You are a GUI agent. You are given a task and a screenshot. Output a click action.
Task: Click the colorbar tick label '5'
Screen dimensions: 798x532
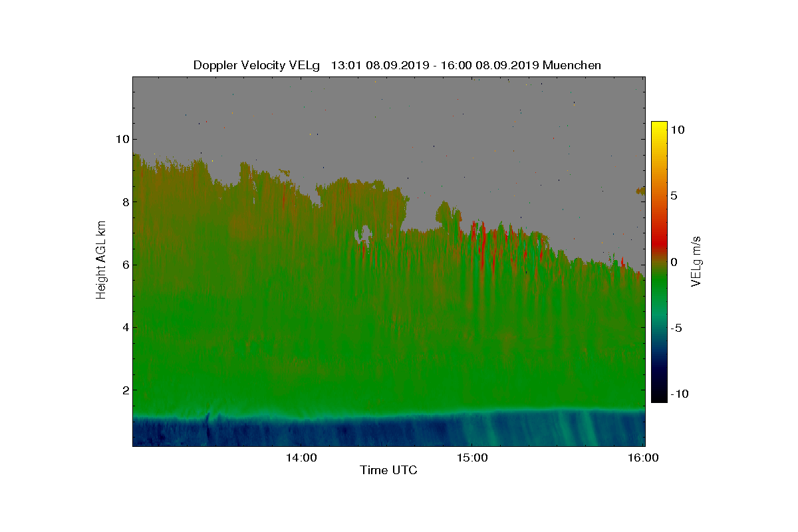point(674,196)
